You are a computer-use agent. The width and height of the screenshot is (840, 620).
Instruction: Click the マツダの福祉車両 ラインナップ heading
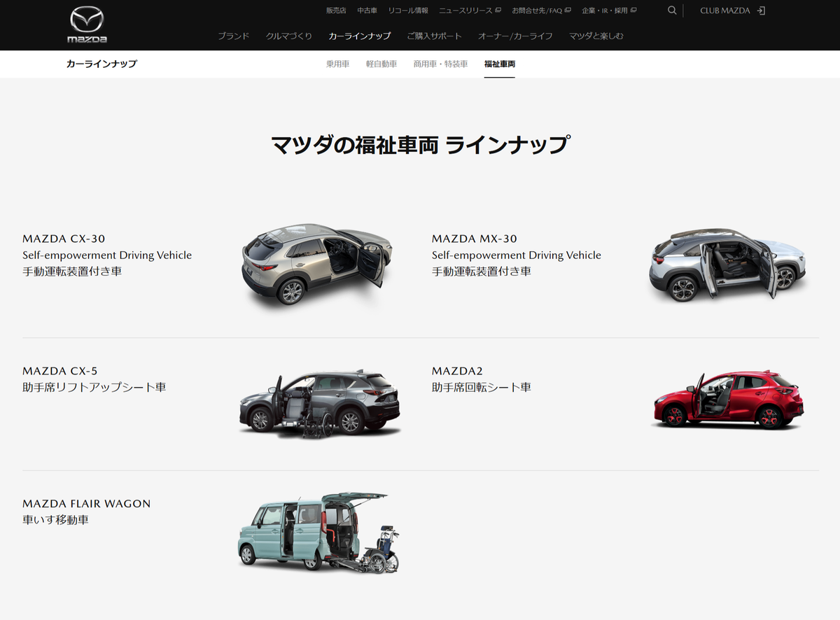pyautogui.click(x=420, y=145)
